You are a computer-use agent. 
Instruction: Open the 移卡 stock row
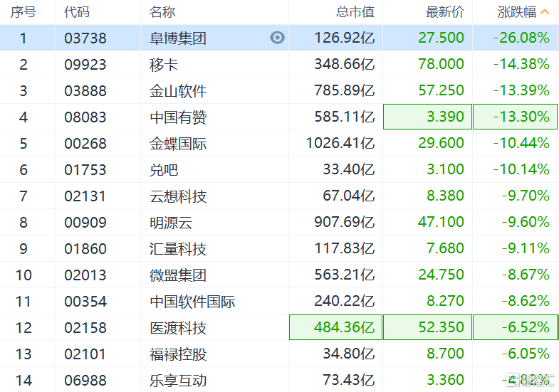point(279,64)
